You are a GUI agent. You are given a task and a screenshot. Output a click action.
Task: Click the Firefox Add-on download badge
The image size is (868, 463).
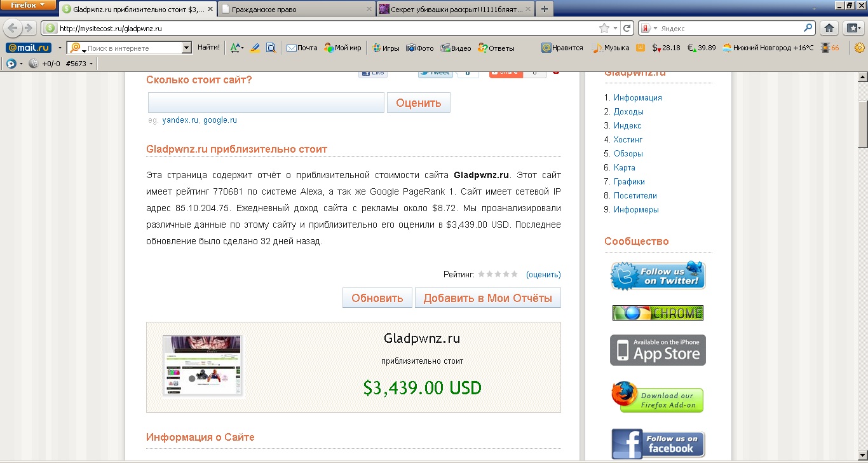[658, 397]
